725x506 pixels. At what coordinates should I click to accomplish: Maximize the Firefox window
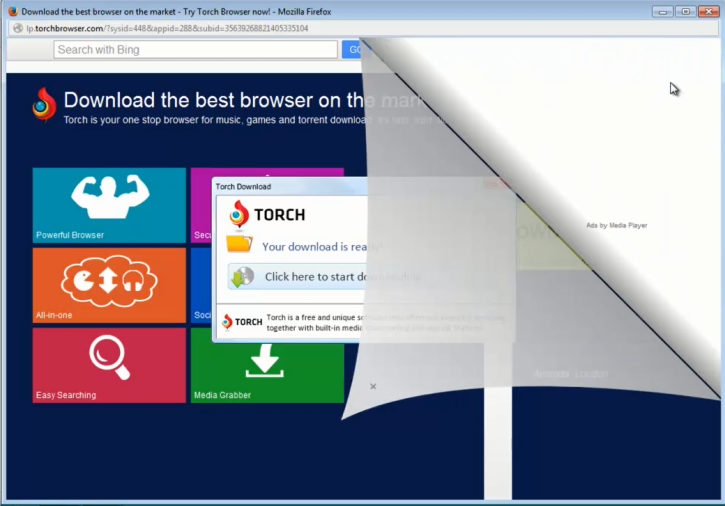685,12
